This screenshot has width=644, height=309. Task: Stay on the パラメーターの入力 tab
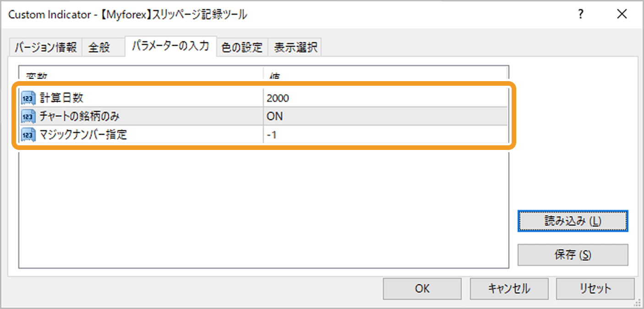(x=171, y=46)
